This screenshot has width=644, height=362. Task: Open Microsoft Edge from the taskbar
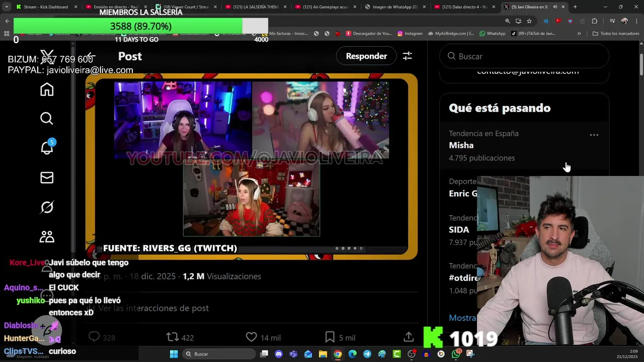point(353,354)
